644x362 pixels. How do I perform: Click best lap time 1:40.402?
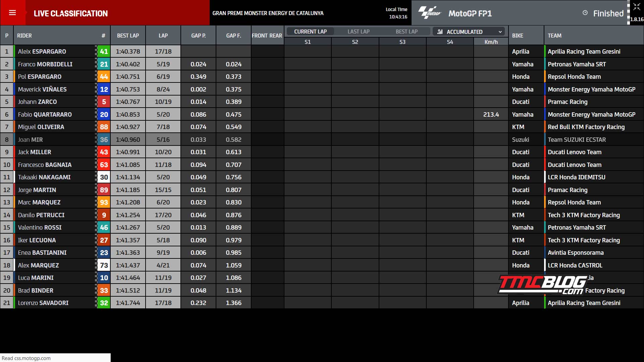point(128,64)
